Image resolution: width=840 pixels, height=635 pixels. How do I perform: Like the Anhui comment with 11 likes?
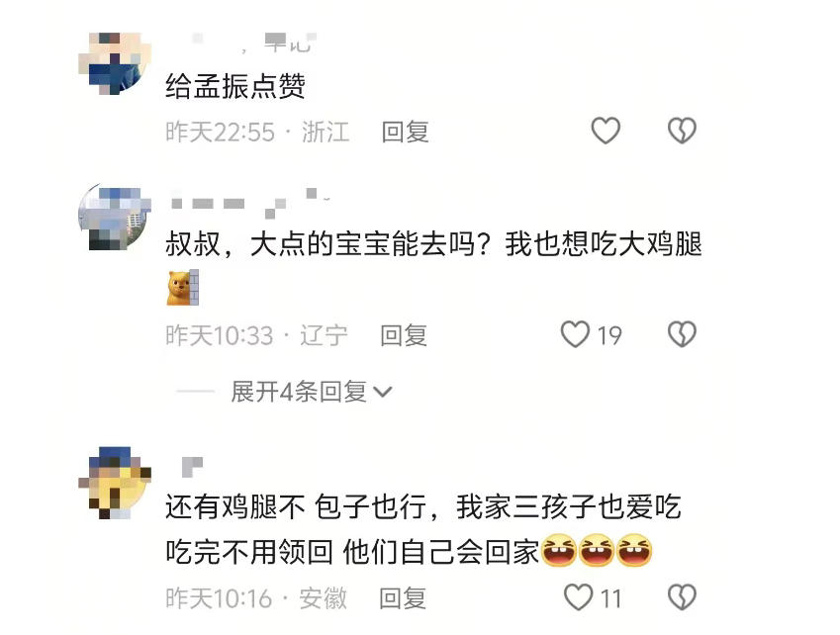578,597
